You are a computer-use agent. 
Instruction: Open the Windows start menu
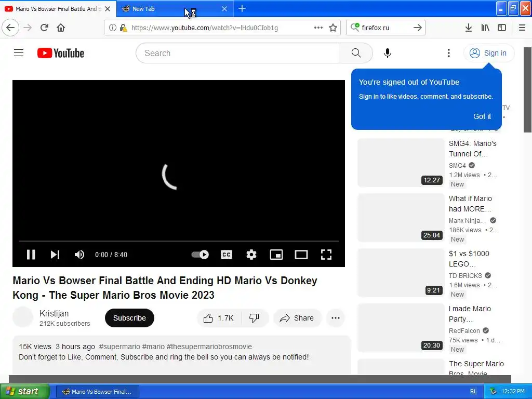25,392
